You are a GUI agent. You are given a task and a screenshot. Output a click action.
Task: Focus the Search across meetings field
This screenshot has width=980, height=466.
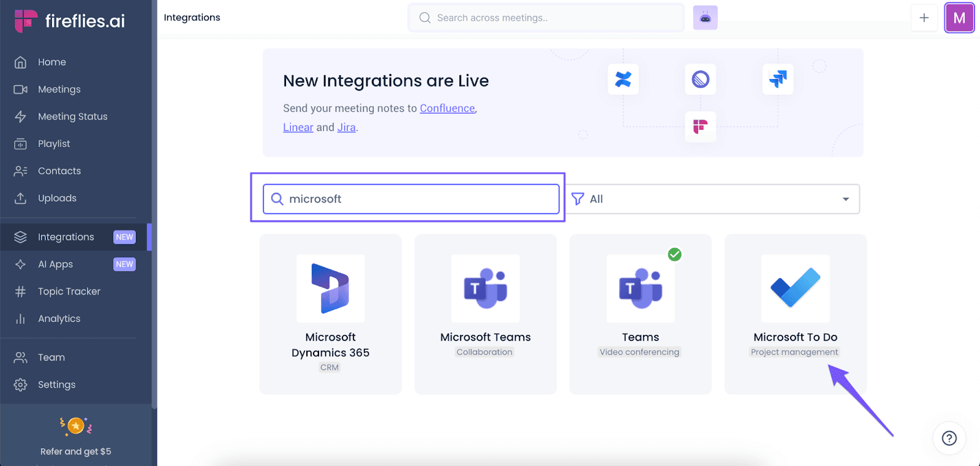point(546,18)
